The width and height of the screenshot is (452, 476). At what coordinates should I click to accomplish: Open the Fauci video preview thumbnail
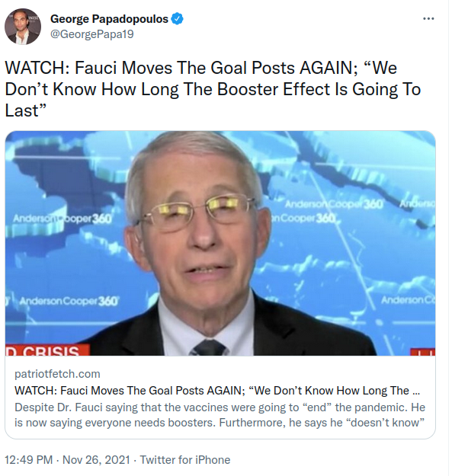pos(220,243)
